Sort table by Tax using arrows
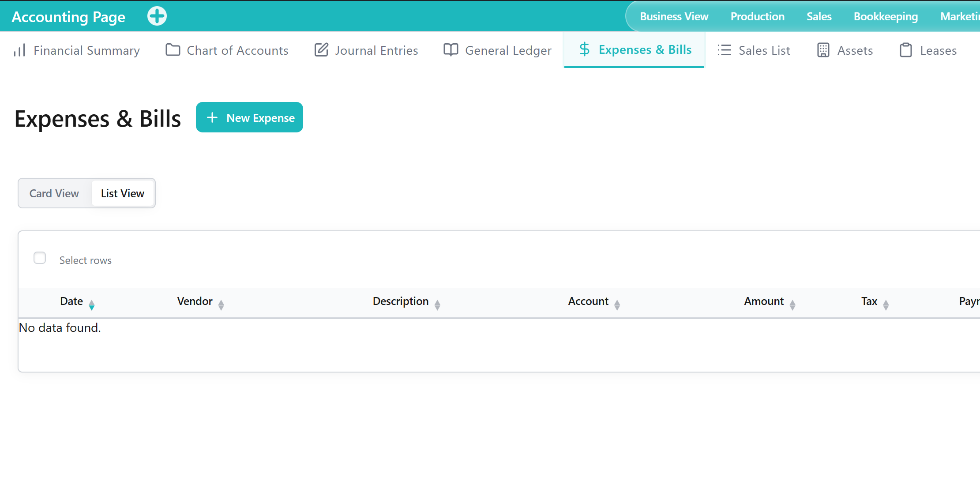Image resolution: width=980 pixels, height=478 pixels. (x=886, y=305)
